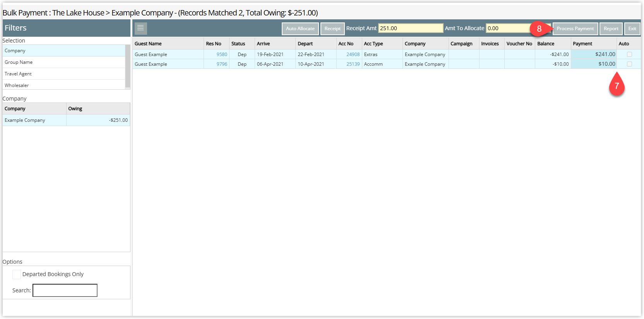Sort by Campaign column header
644x319 pixels.
point(464,44)
